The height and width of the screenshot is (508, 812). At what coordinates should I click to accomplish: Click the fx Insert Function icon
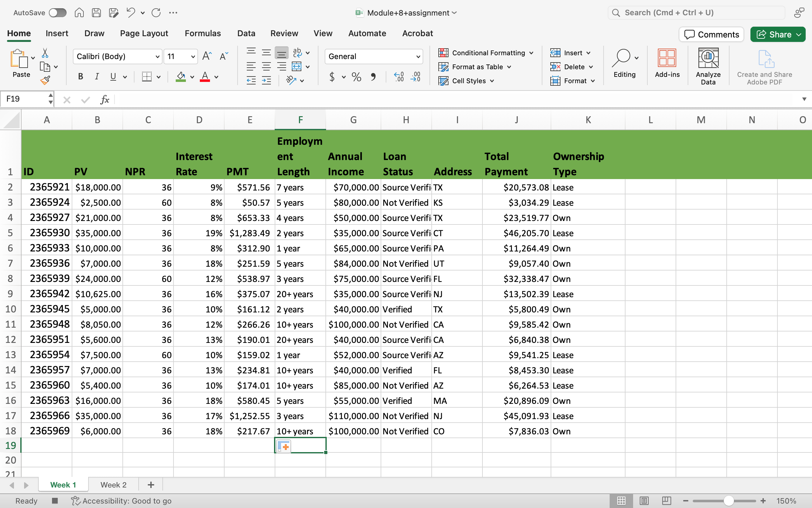click(105, 99)
